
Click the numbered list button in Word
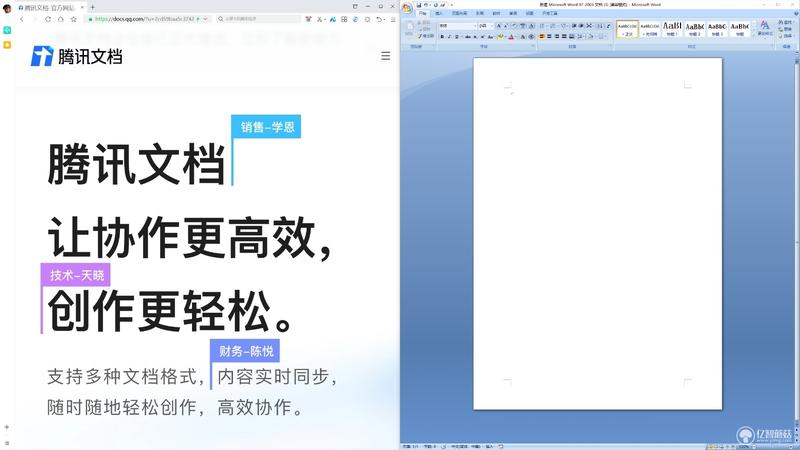coord(553,26)
